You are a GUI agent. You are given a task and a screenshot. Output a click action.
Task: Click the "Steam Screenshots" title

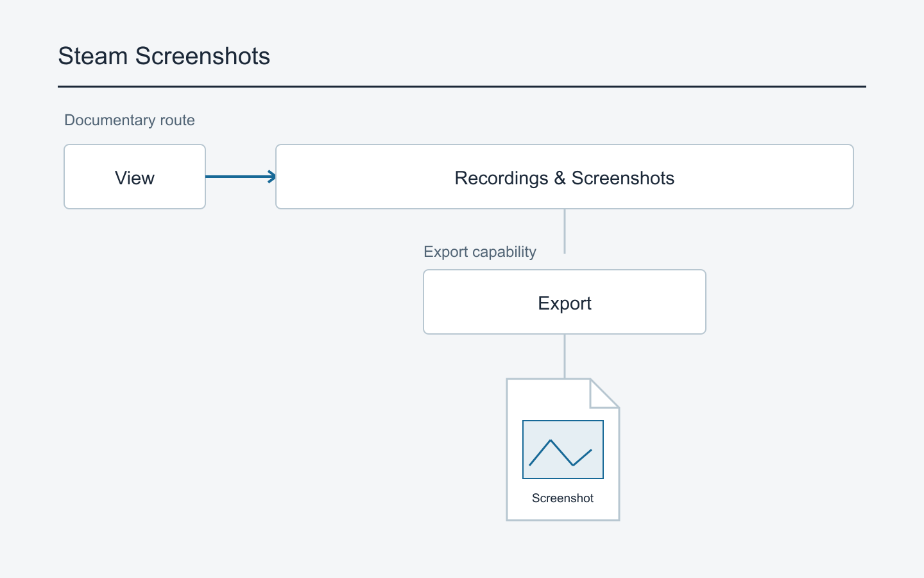click(x=164, y=56)
